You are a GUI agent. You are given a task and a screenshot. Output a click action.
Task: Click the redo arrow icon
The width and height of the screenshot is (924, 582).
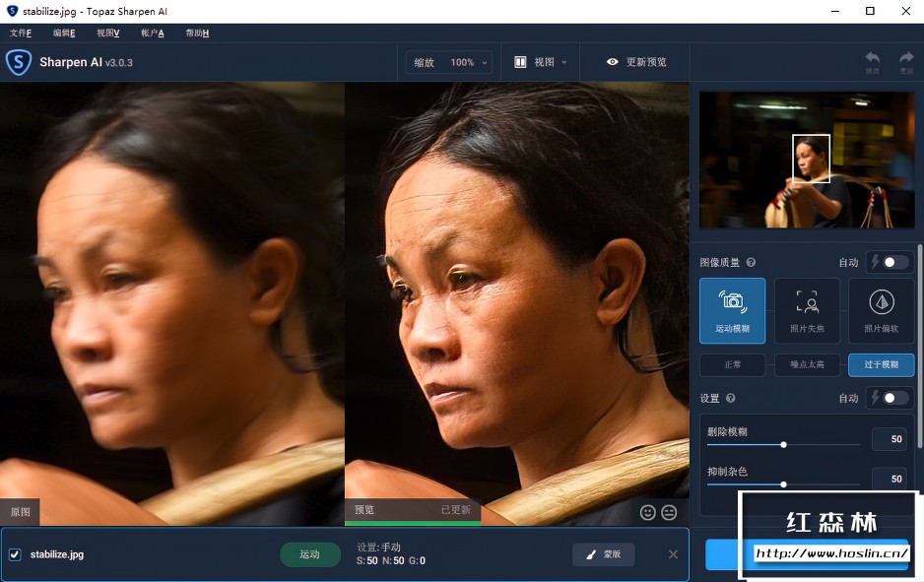click(906, 58)
